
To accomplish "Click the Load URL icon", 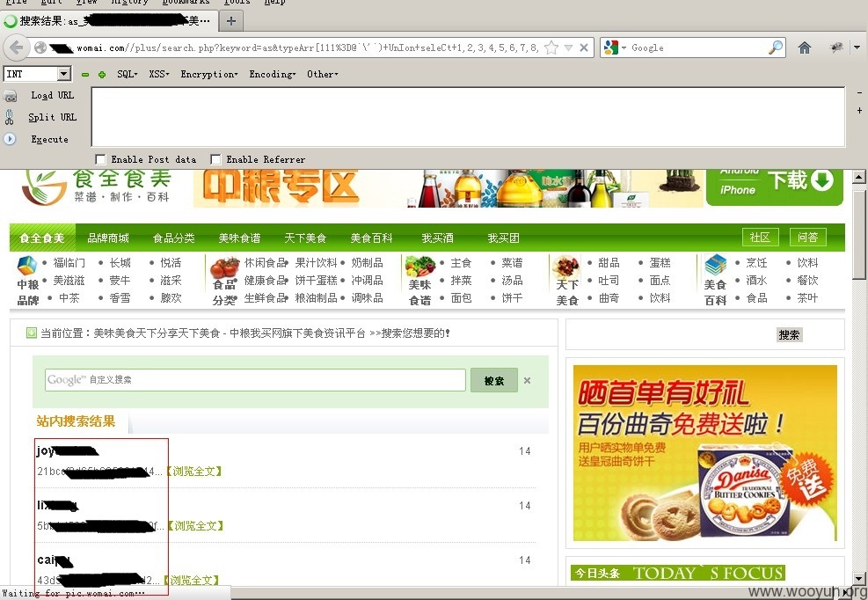I will coord(10,96).
